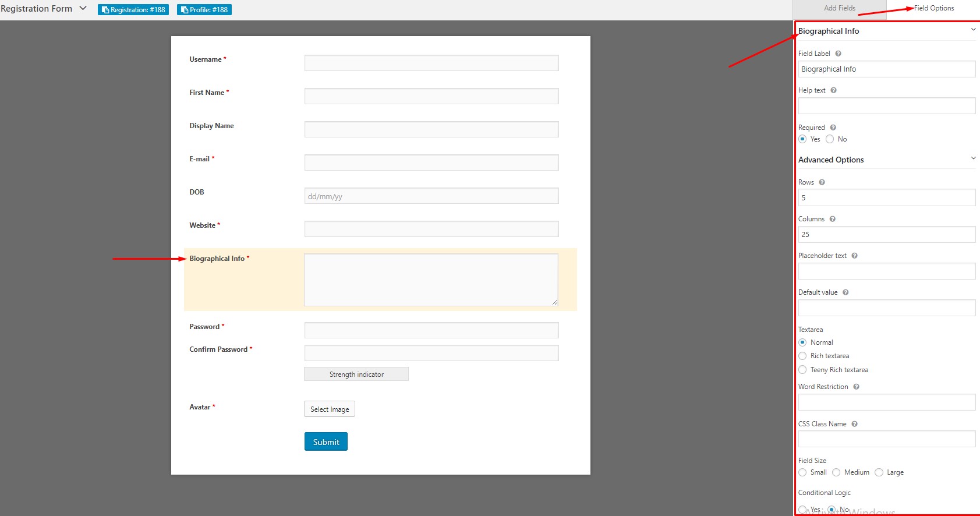This screenshot has height=516, width=980.
Task: Click the Registration Form title
Action: 36,9
